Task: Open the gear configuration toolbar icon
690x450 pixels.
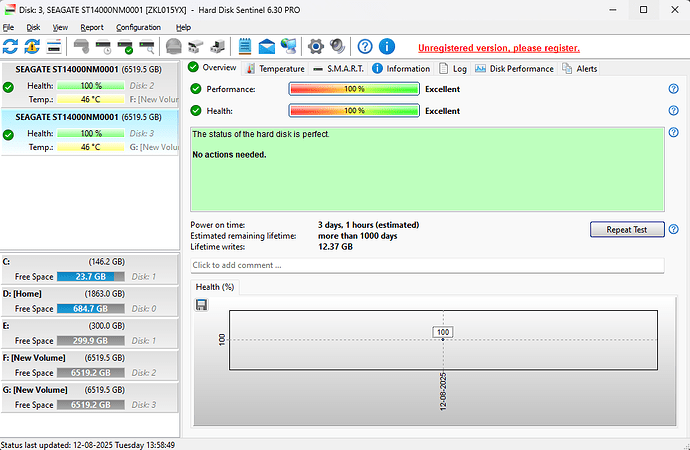Action: coord(316,46)
